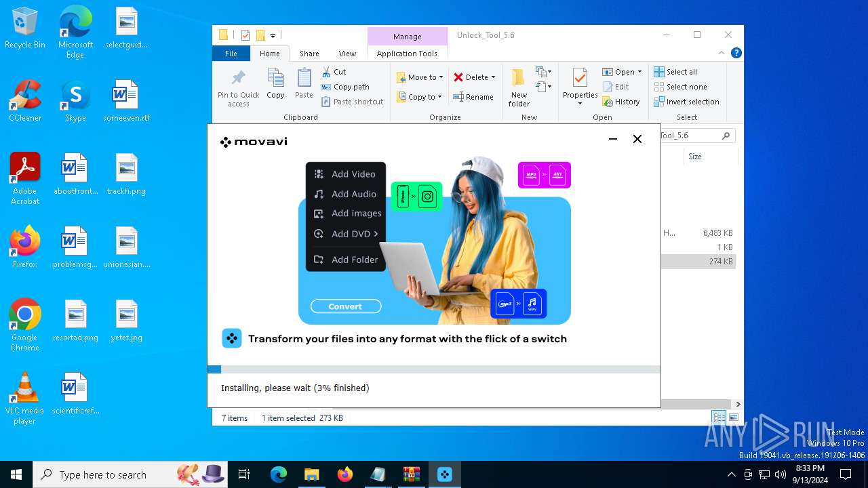Image resolution: width=868 pixels, height=488 pixels.
Task: Open File Explorer on the taskbar
Action: [311, 474]
